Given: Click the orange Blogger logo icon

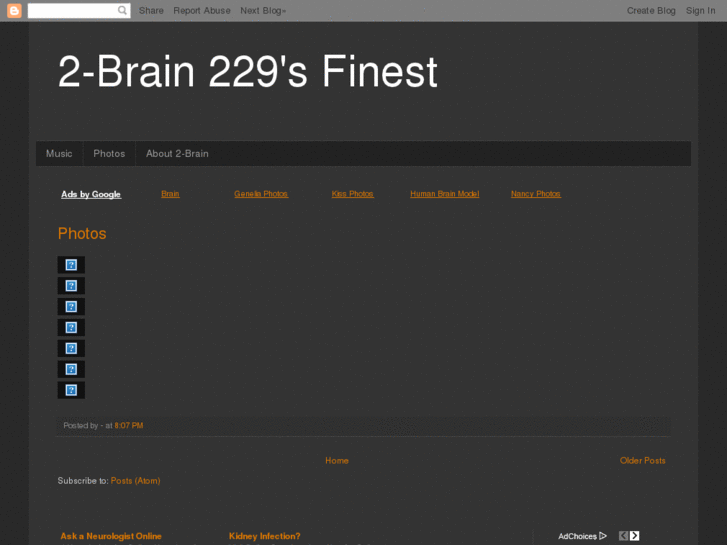Looking at the screenshot, I should (14, 10).
